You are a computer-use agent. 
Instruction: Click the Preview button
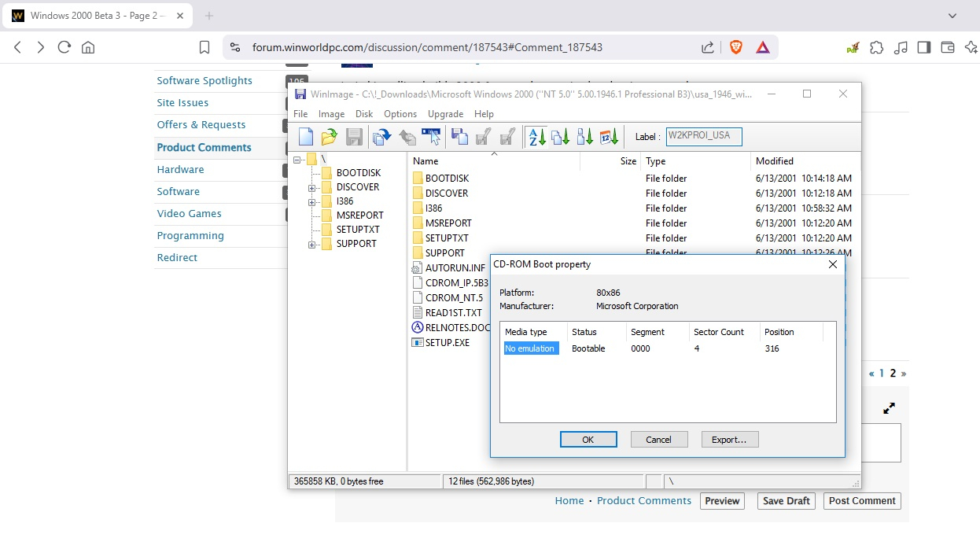(x=722, y=501)
